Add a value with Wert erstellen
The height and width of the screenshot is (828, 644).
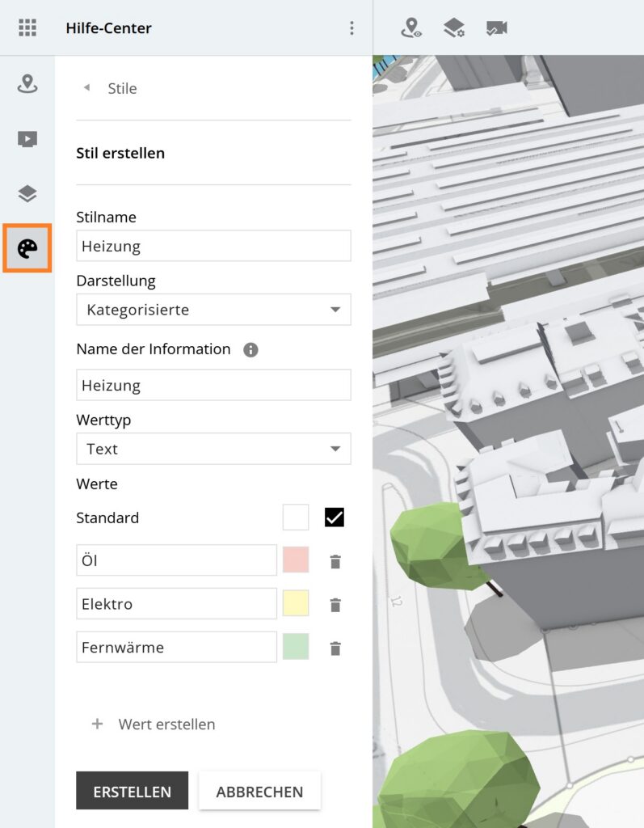[x=154, y=724]
